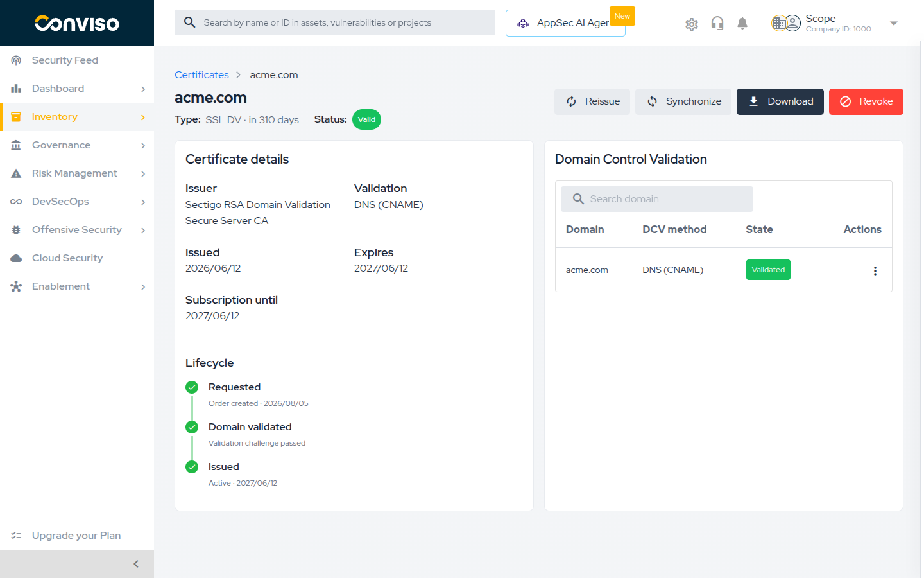Click the magnifier icon in Search domain

click(578, 199)
